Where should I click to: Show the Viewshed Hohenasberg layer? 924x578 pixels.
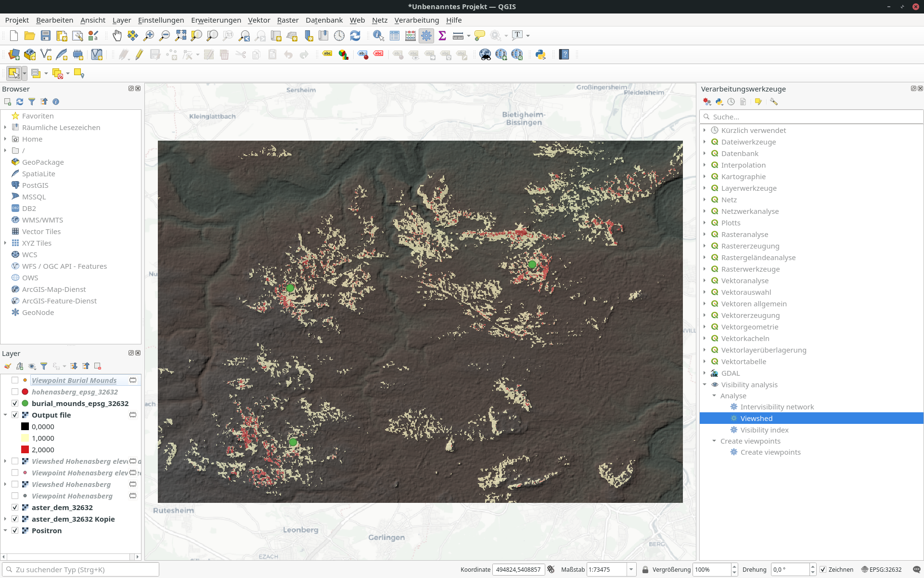[x=15, y=484]
